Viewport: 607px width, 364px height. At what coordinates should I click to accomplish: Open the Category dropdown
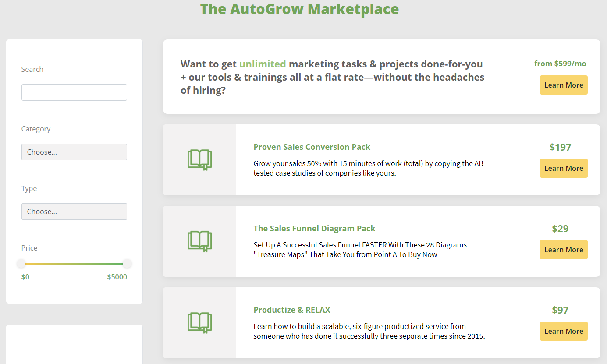(74, 152)
